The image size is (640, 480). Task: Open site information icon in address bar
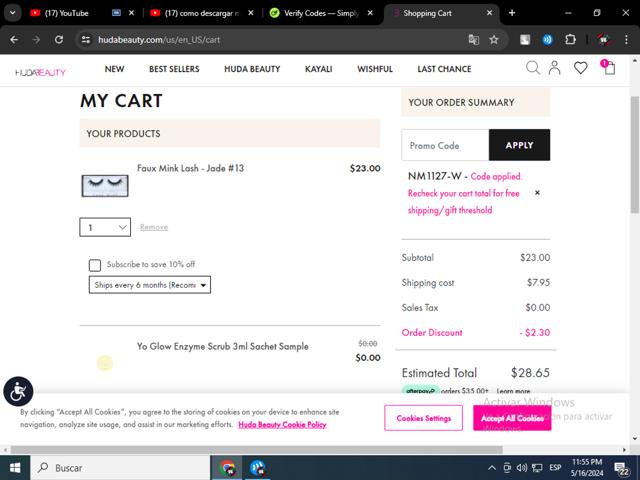pos(86,40)
